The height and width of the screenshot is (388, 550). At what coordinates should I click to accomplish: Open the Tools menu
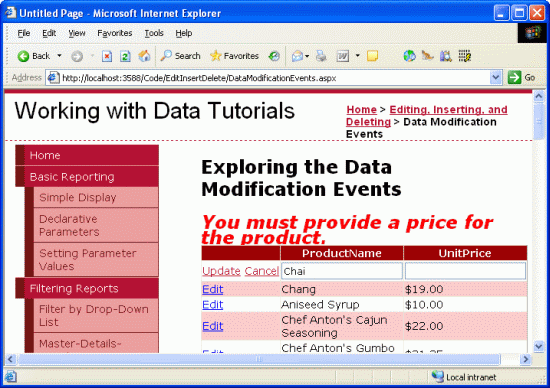point(154,33)
